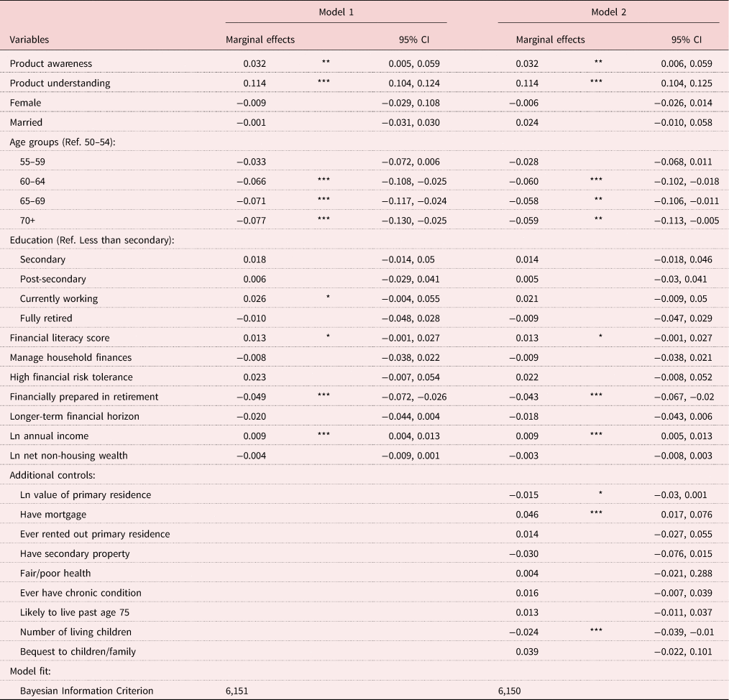Select the BIC value 6,151 for Model 1
This screenshot has width=729, height=700.
pyautogui.click(x=238, y=691)
